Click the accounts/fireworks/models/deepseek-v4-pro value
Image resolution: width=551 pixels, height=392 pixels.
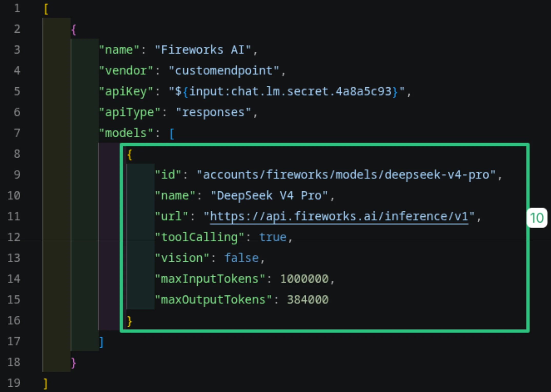point(346,175)
